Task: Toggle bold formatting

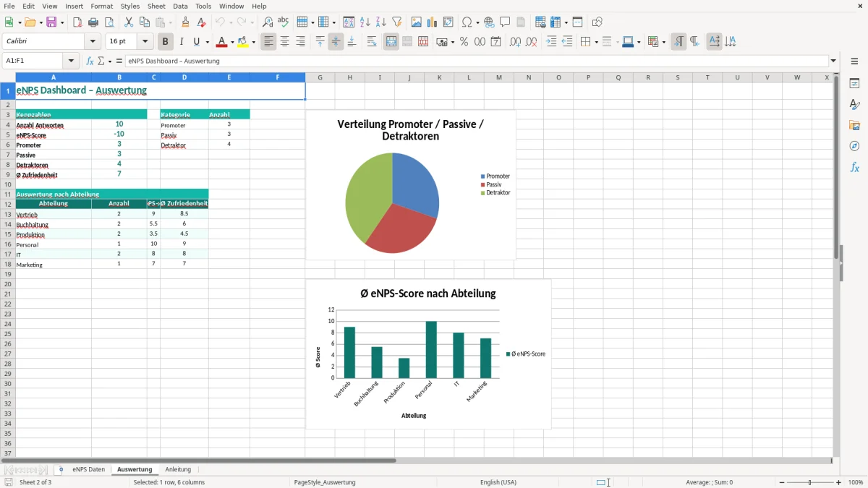Action: point(166,42)
